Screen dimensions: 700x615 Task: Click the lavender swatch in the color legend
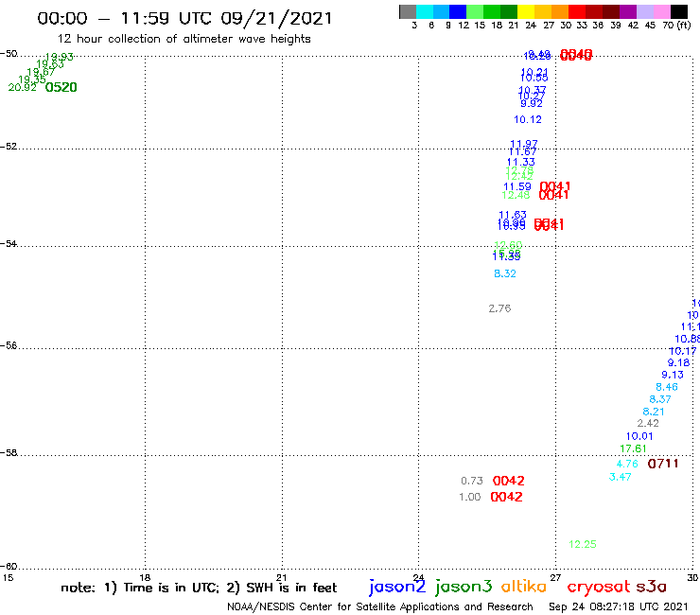coord(645,11)
